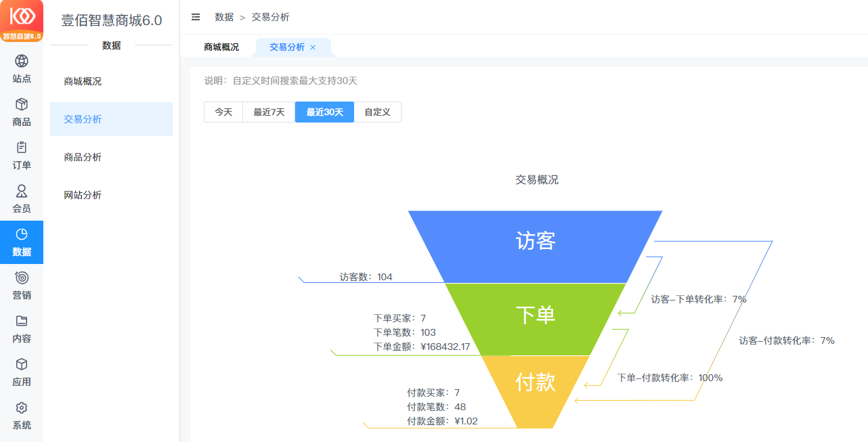Click the 付款买家：7 label
The width and height of the screenshot is (868, 442).
[x=433, y=393]
